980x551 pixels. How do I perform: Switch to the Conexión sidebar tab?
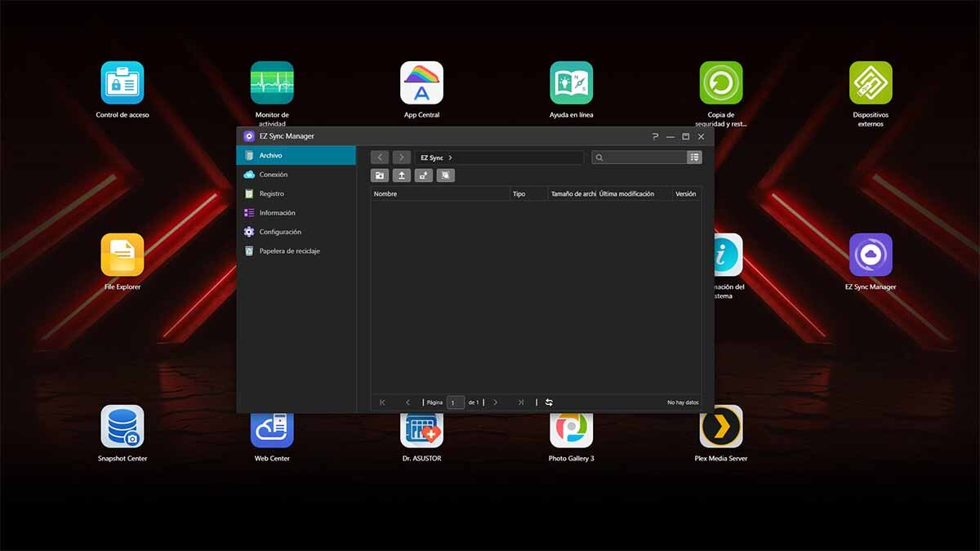click(296, 175)
